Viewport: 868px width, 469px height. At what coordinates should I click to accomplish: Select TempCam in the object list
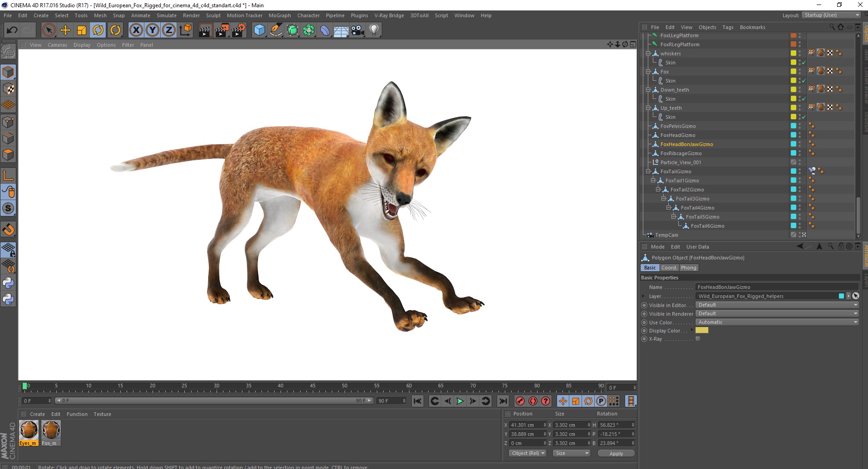pos(666,235)
